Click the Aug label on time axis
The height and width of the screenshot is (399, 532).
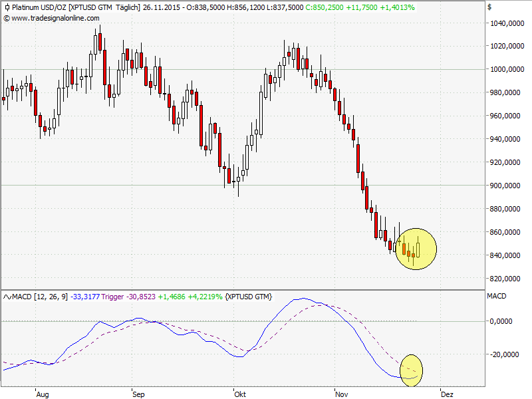[43, 394]
